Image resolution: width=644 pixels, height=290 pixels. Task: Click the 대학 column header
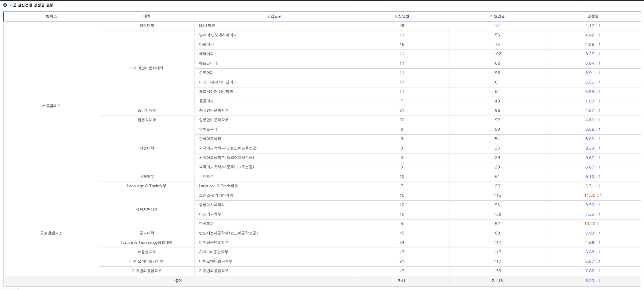click(x=147, y=16)
